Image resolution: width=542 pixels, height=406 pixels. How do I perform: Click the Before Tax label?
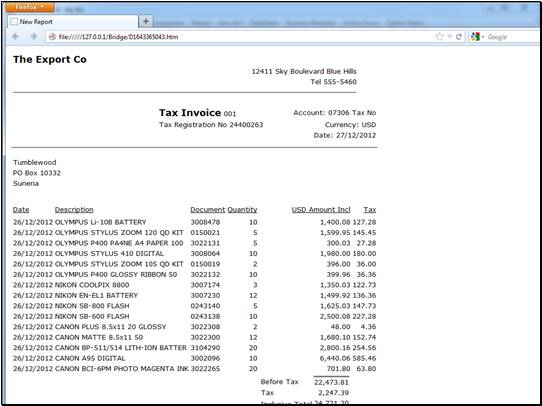pos(280,382)
